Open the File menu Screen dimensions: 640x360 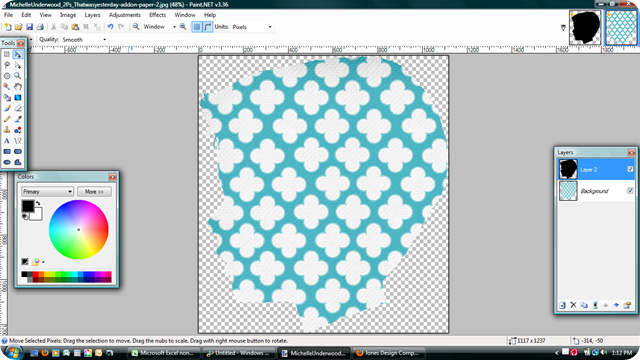tap(8, 15)
